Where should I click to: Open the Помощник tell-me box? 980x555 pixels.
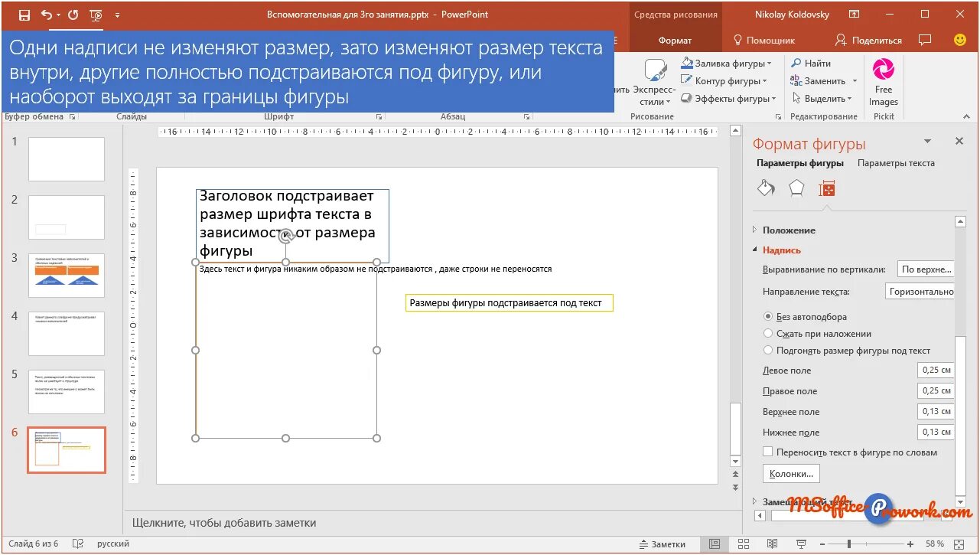click(764, 40)
